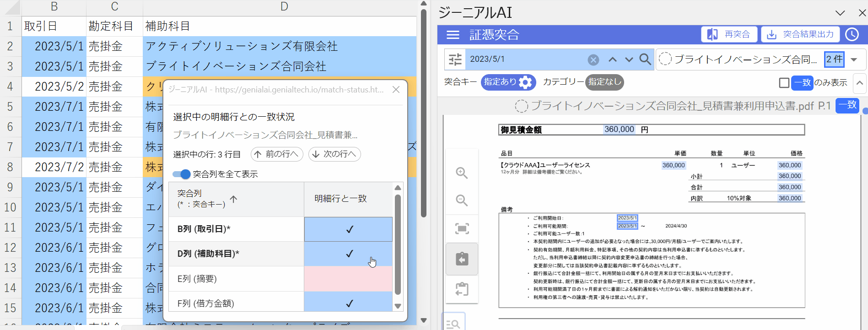
Task: Click the pink E列 (摘要) match cell
Action: [348, 279]
